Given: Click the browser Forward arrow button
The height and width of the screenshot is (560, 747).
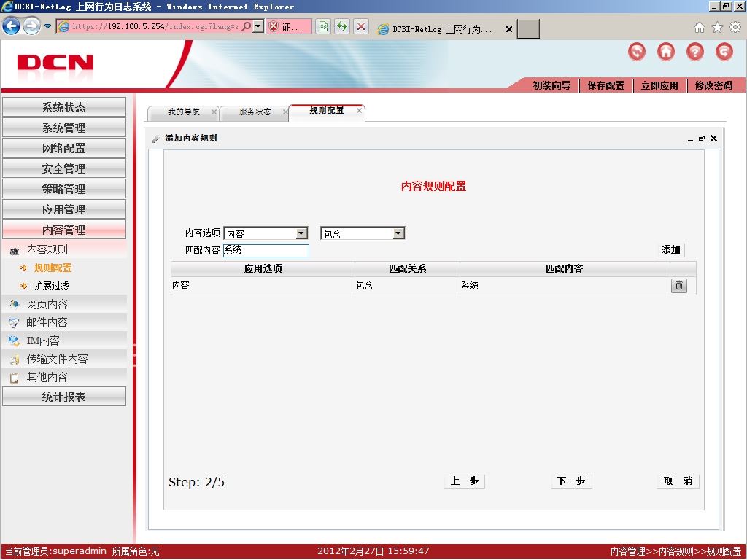Looking at the screenshot, I should (32, 26).
